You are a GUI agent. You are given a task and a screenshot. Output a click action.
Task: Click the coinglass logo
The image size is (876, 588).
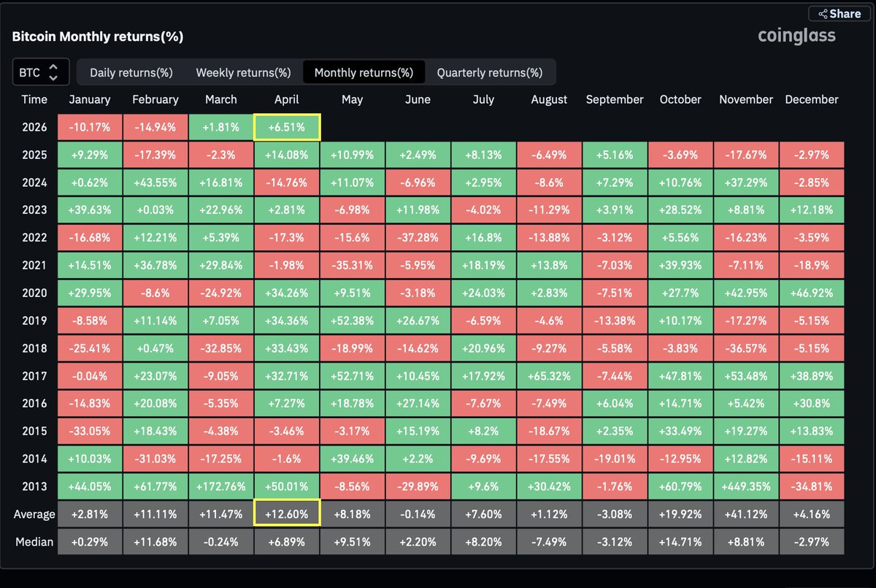coord(796,36)
